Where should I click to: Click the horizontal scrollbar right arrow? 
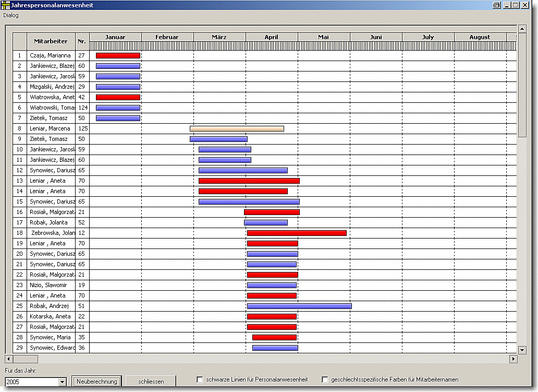[x=513, y=359]
